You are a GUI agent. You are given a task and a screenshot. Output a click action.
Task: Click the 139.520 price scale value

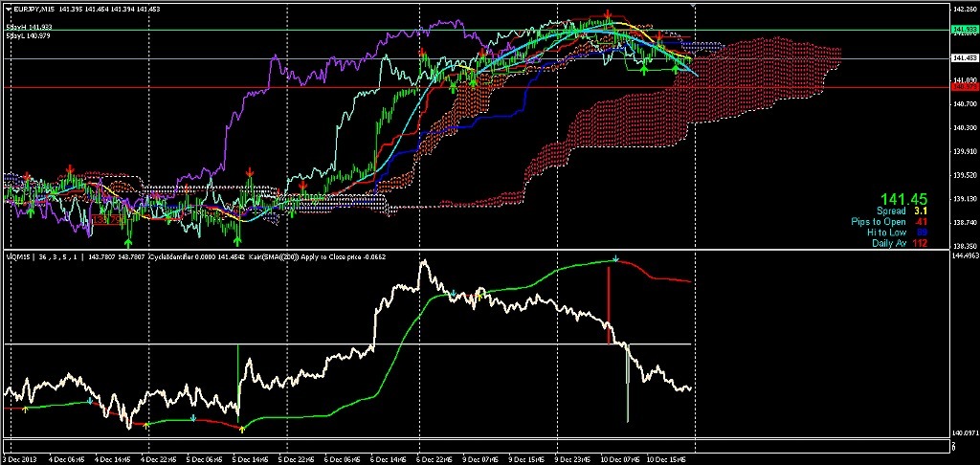[x=965, y=175]
